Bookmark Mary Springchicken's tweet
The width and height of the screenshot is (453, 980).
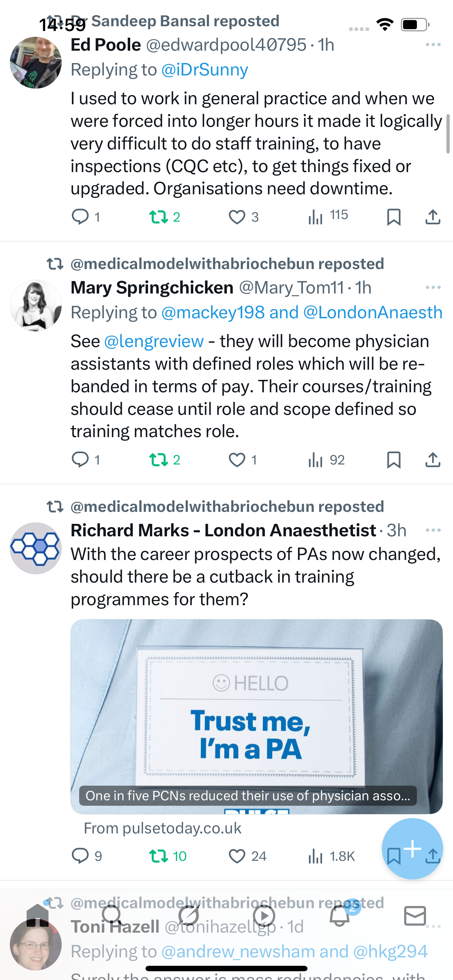point(393,460)
